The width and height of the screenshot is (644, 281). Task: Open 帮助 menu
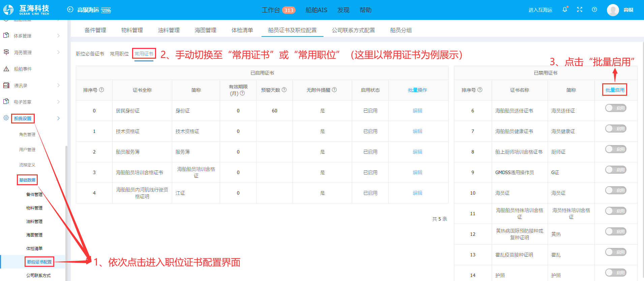pyautogui.click(x=365, y=10)
